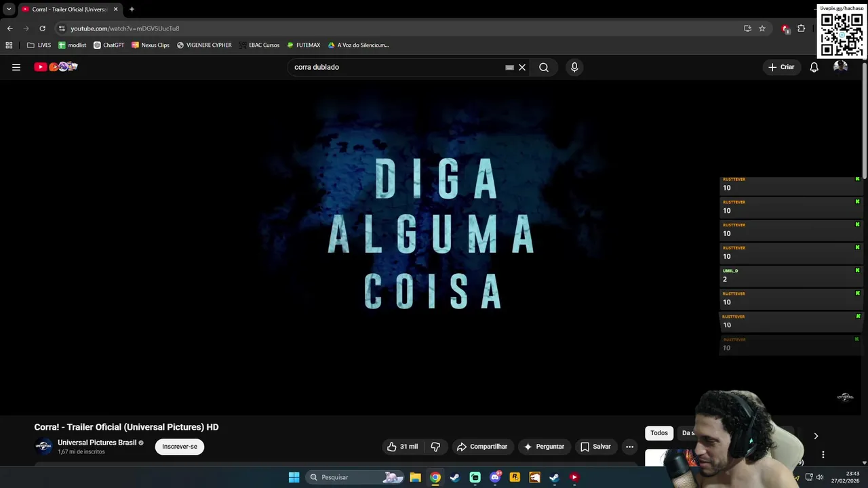Open the tab search dropdown arrow
868x488 pixels.
[x=9, y=9]
